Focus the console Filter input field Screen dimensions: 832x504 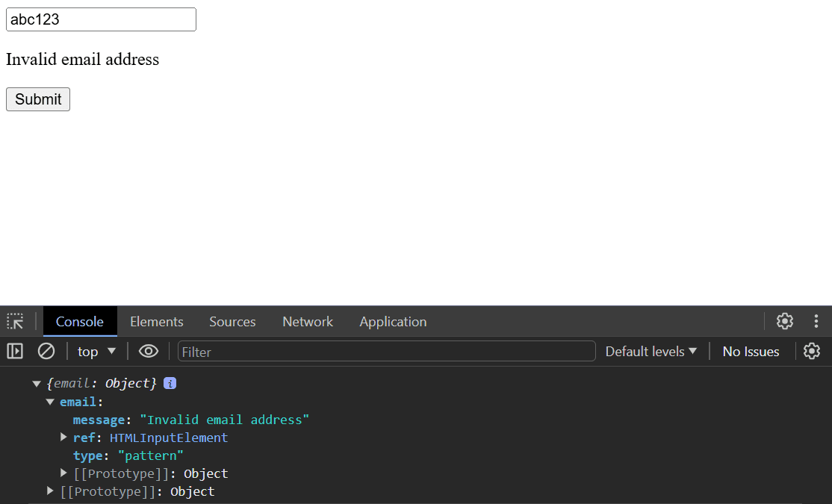(386, 352)
